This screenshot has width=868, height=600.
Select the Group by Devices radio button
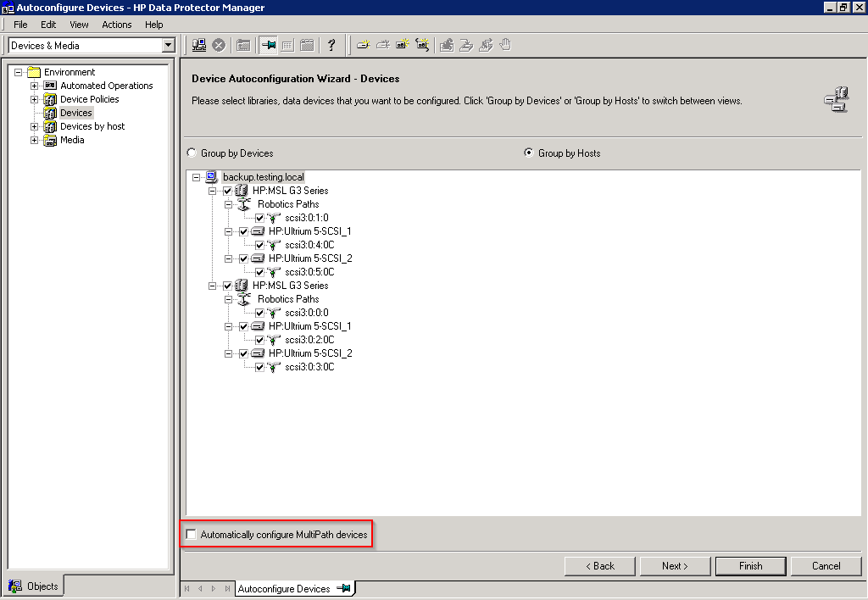192,153
